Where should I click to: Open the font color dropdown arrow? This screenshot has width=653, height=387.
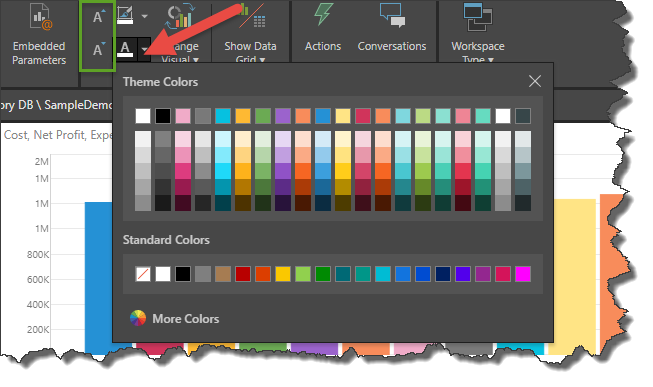(x=144, y=50)
